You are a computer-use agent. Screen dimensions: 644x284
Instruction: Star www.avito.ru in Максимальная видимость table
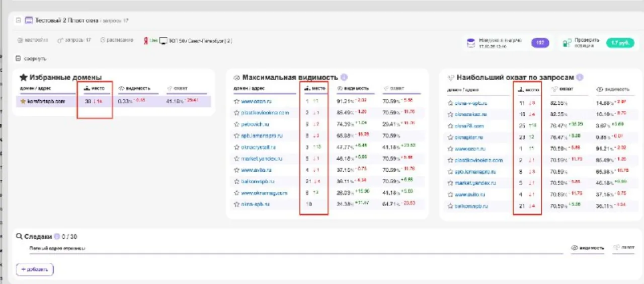click(x=236, y=170)
